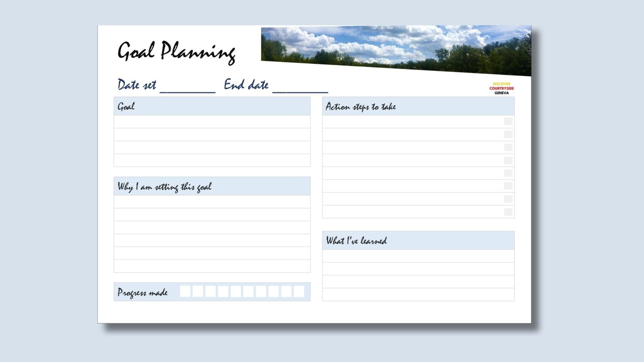Click the "Date set" label
This screenshot has height=362, width=644.
tap(137, 85)
